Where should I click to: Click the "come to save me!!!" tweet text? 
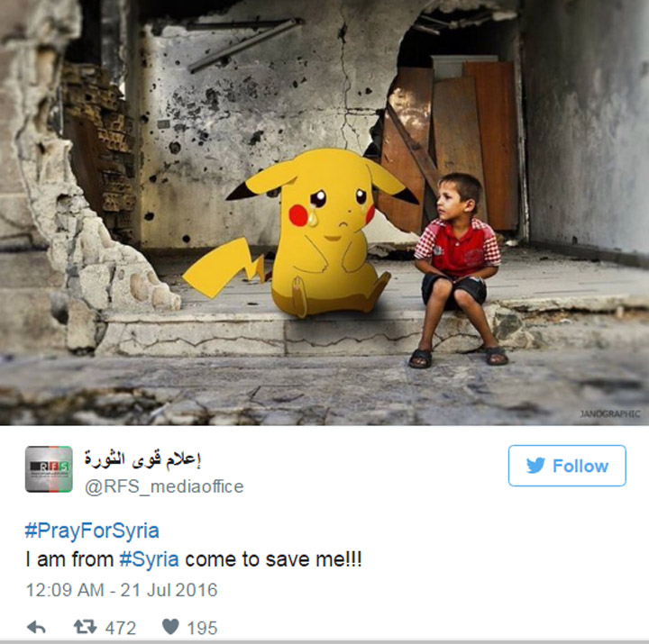coord(274,559)
